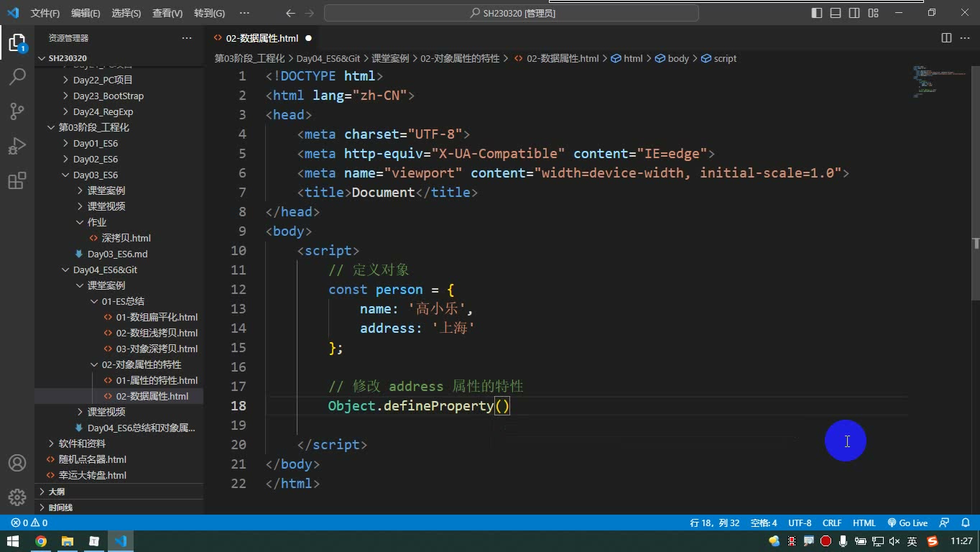Collapse the Day04_ES6&Git folder
Image resolution: width=980 pixels, height=552 pixels.
click(x=105, y=270)
